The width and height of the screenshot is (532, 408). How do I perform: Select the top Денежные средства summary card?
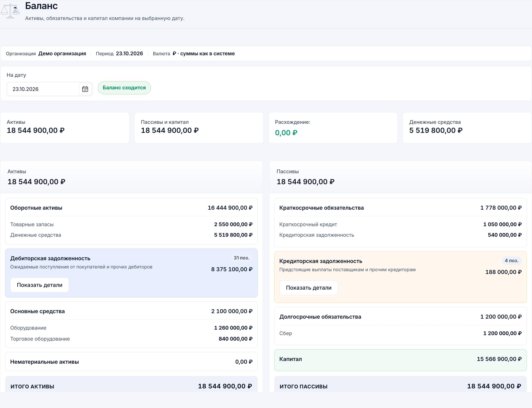click(467, 128)
